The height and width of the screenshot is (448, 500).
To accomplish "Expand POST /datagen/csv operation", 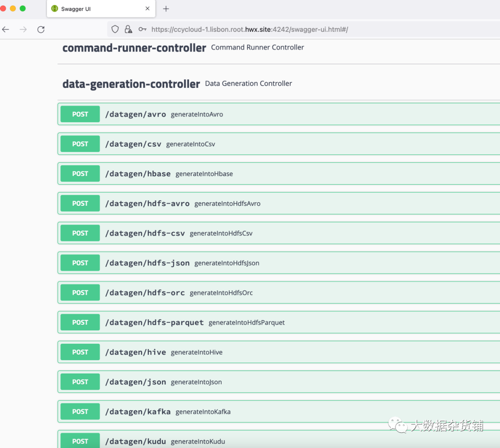I will coord(279,144).
